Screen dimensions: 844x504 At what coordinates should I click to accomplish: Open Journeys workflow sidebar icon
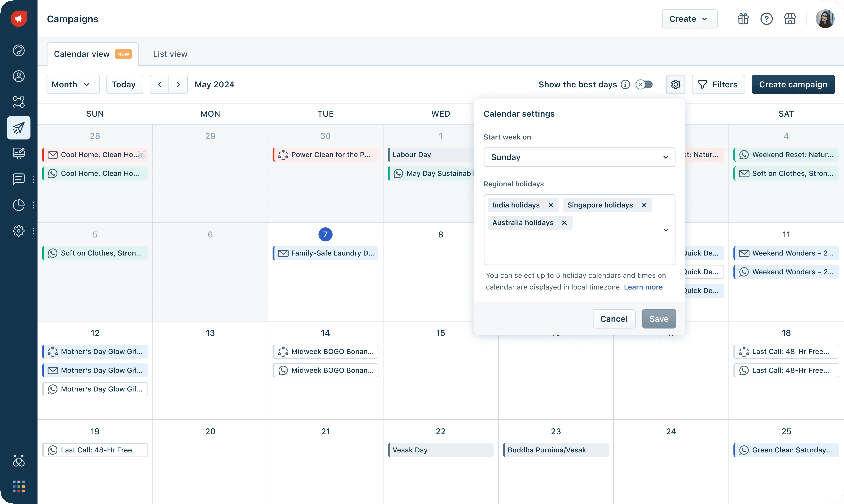click(19, 102)
